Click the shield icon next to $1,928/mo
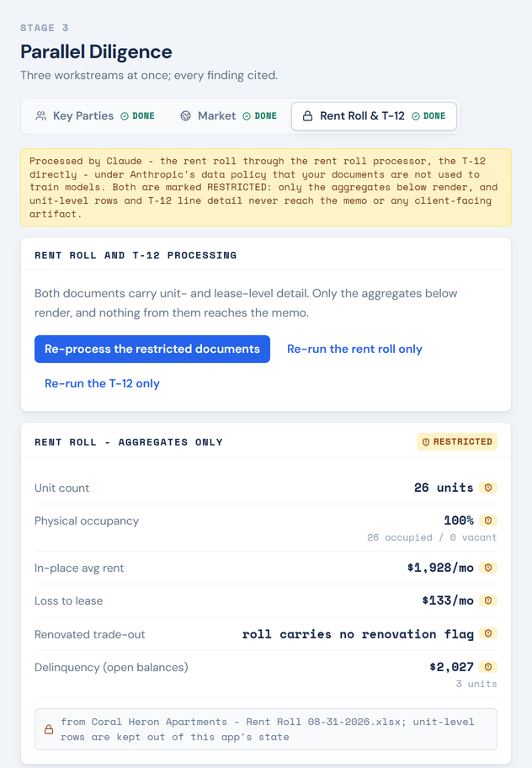The height and width of the screenshot is (768, 532). (x=488, y=568)
